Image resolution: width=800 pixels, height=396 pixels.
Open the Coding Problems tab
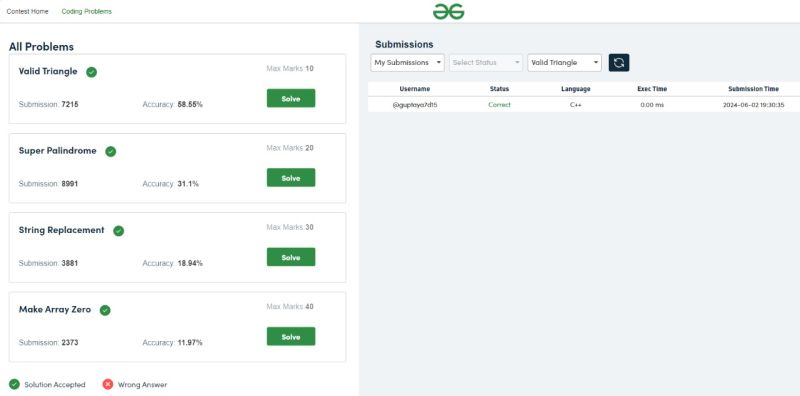[87, 11]
